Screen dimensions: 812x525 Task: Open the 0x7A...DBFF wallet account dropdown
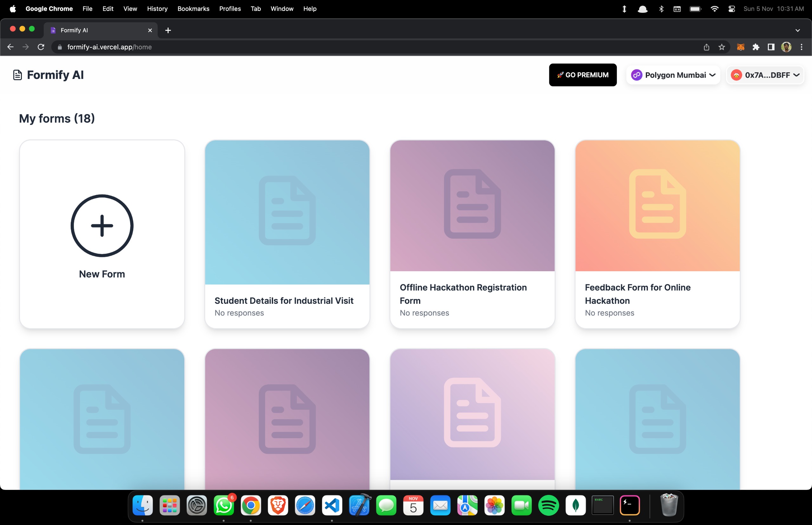point(765,75)
